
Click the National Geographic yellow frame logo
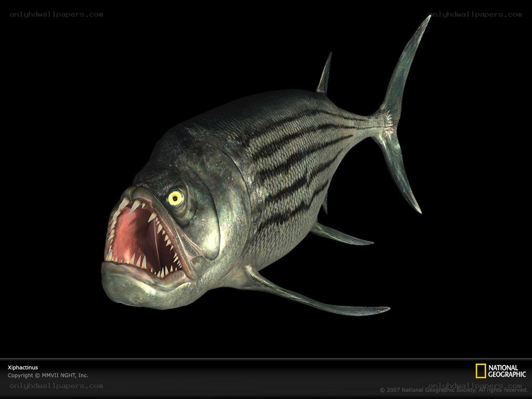tap(481, 371)
